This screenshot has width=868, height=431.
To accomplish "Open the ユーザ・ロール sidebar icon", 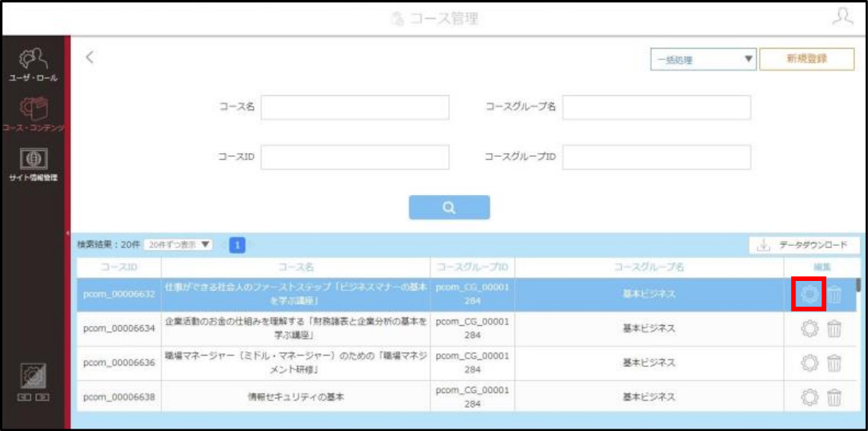I will 32,59.
